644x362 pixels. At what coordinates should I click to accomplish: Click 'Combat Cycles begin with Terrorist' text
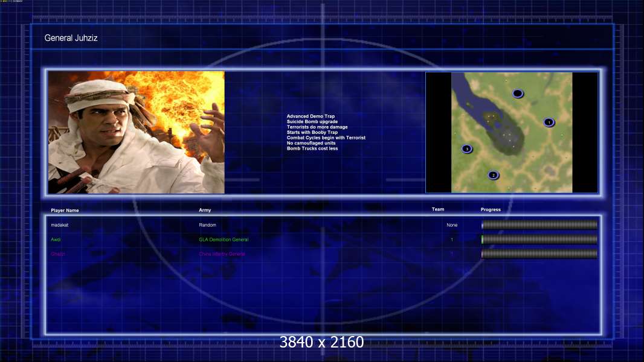point(326,138)
